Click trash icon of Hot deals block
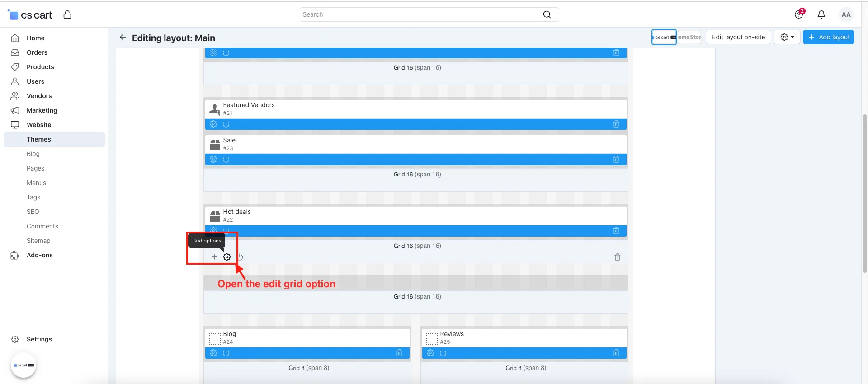The height and width of the screenshot is (384, 868). (616, 231)
